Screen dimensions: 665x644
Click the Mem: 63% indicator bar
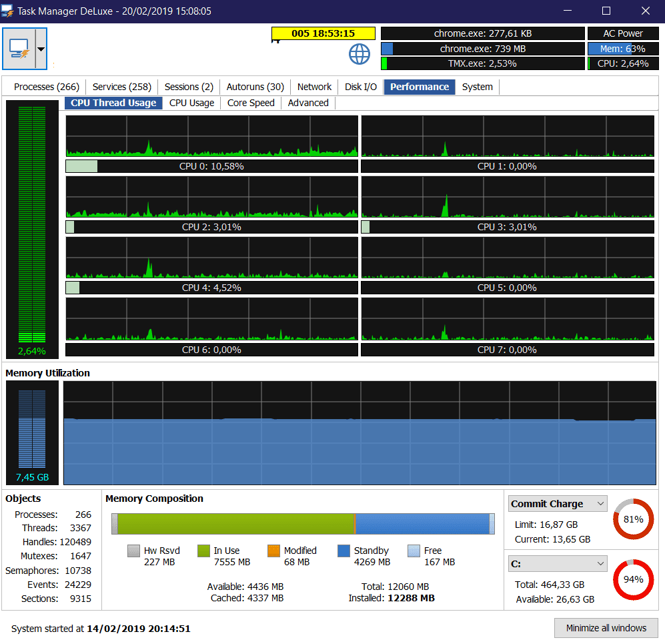[622, 49]
